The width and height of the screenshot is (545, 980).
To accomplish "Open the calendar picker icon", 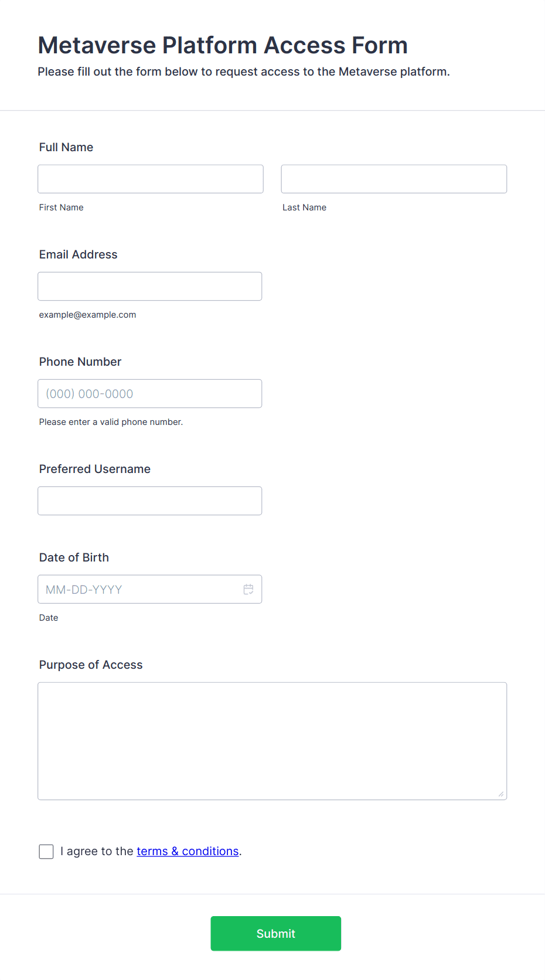I will (x=248, y=589).
